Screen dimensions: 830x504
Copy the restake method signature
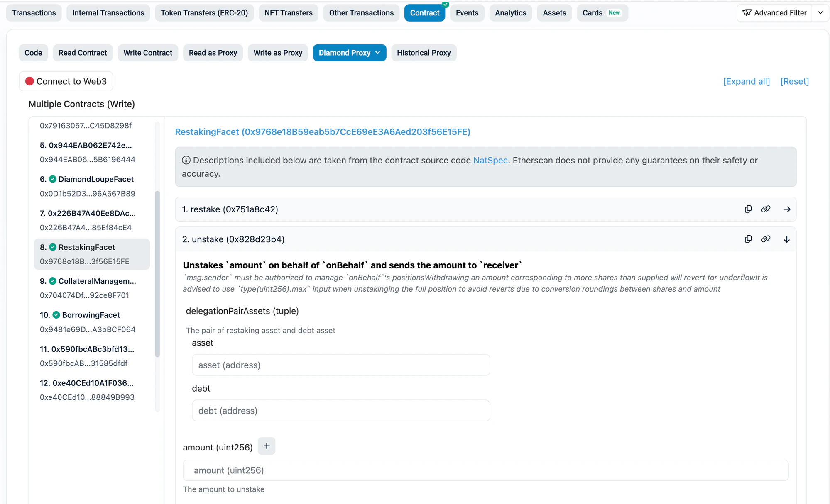[748, 209]
